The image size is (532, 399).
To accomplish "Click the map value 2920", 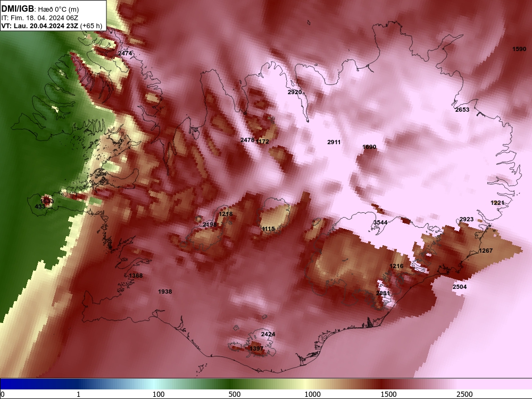I will pos(295,92).
